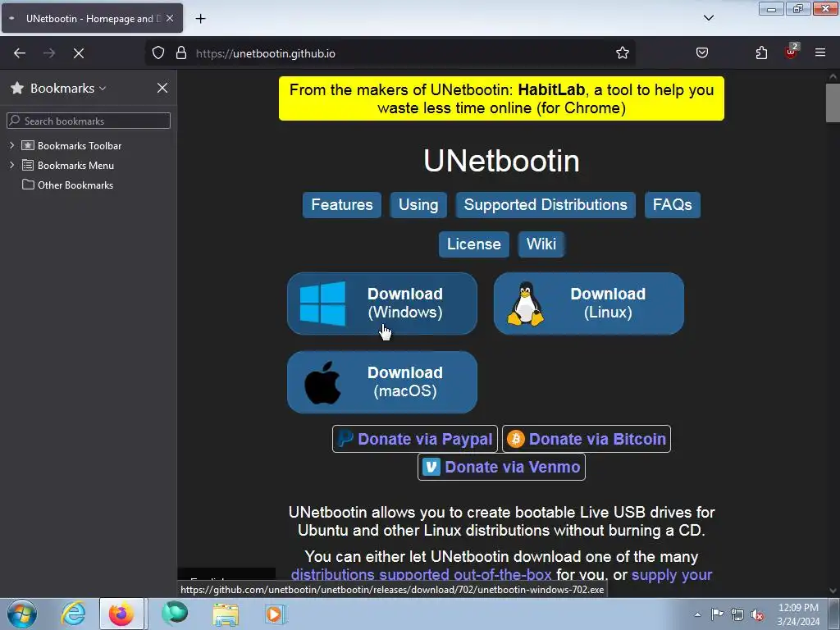Open the Extensions puzzle icon
Image resolution: width=840 pixels, height=630 pixels.
[761, 53]
